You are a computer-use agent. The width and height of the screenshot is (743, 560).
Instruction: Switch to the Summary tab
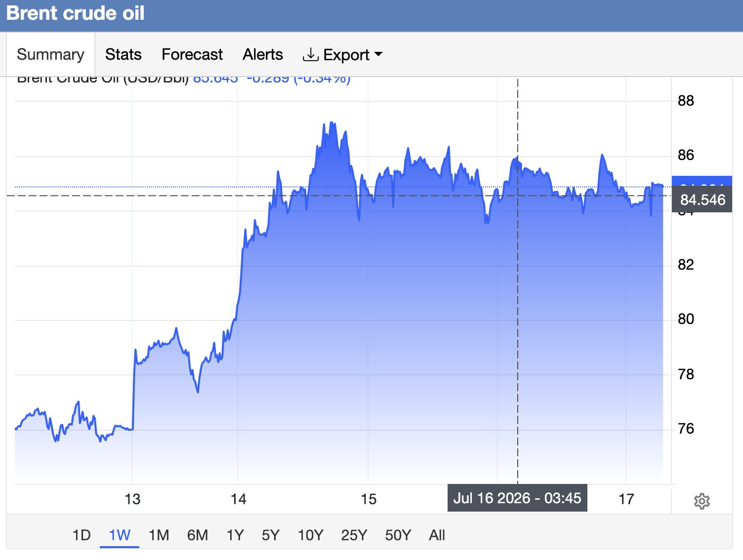pyautogui.click(x=50, y=54)
